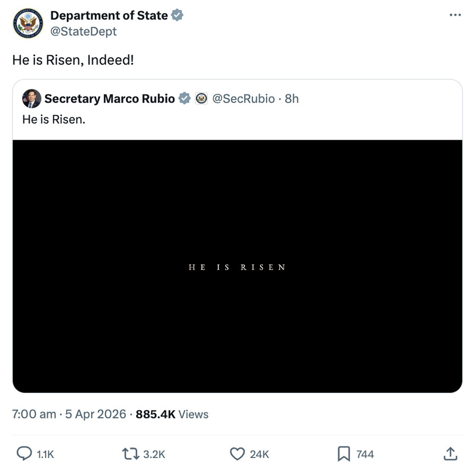Click the Department of State display name
475x476 pixels.
pos(110,15)
